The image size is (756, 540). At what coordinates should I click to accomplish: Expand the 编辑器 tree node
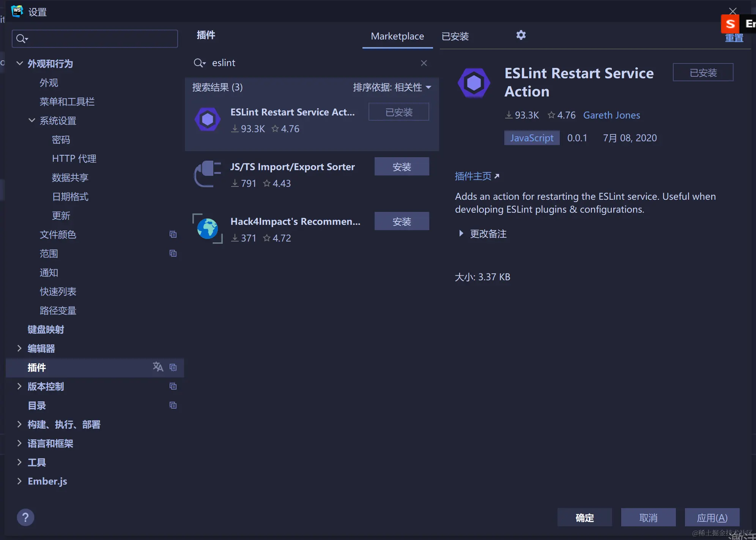point(20,348)
